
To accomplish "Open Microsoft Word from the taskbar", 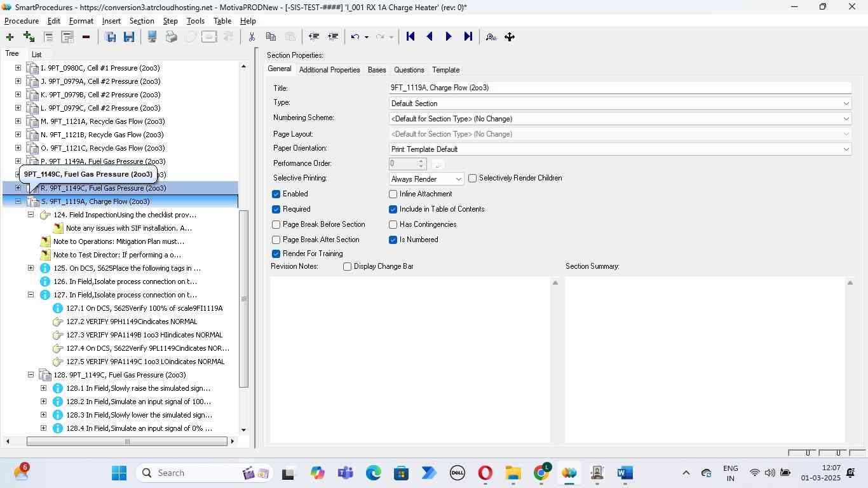I will point(625,473).
